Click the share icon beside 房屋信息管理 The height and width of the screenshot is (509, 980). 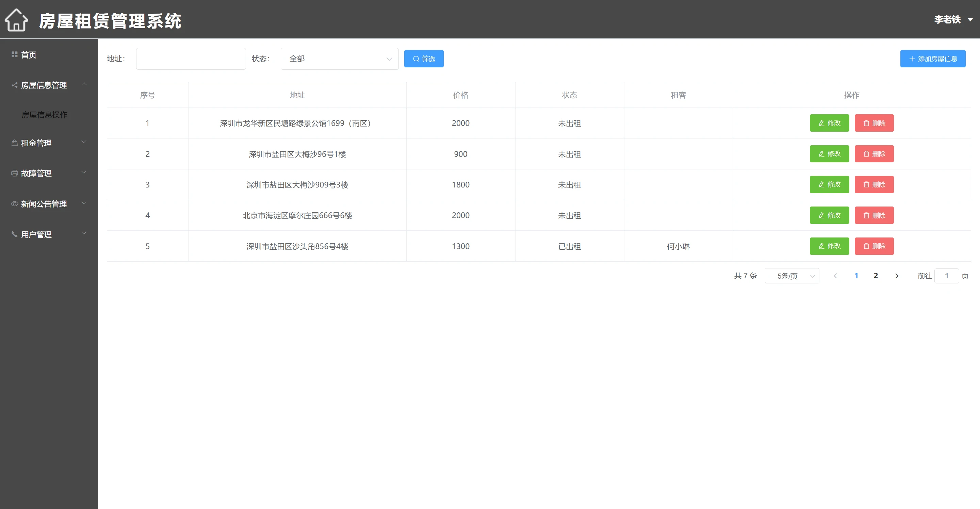click(x=14, y=85)
